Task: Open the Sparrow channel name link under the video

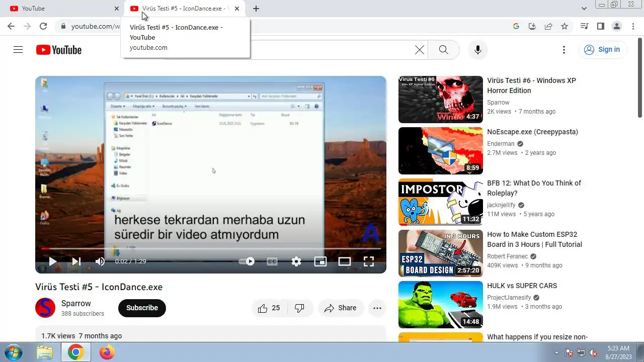Action: (x=76, y=303)
